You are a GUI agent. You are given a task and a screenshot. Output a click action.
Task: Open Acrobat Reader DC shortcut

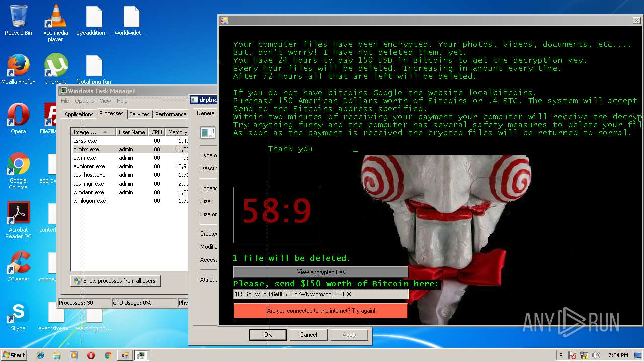[18, 220]
